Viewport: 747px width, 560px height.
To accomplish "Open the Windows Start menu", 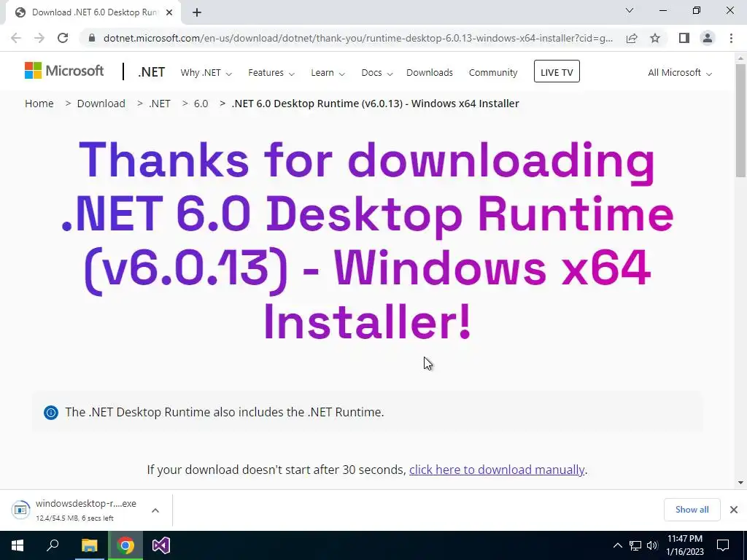I will [18, 545].
